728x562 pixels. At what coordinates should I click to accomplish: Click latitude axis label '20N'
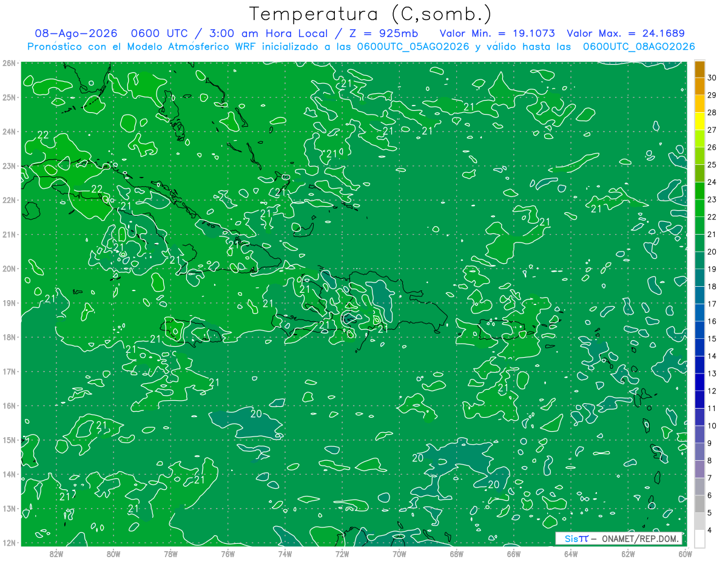10,269
